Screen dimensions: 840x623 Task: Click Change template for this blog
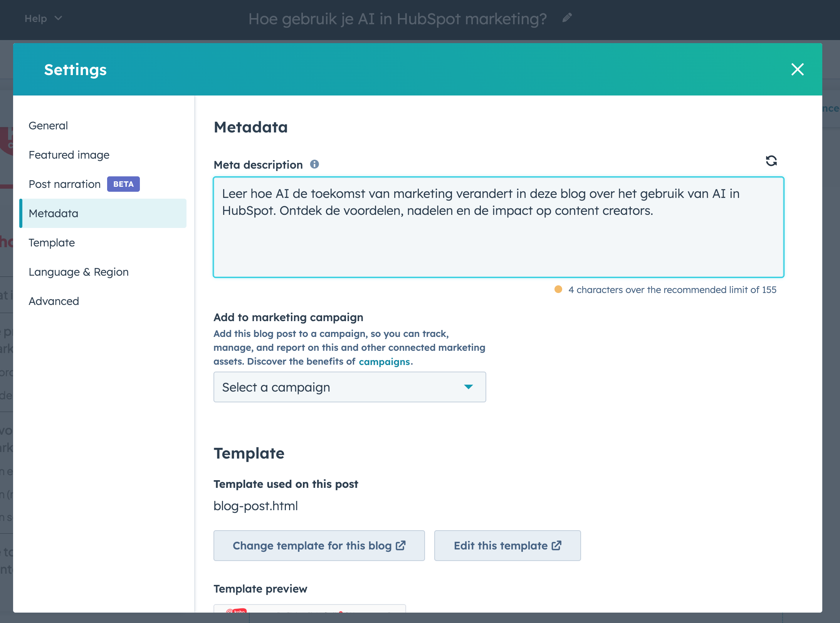click(319, 546)
